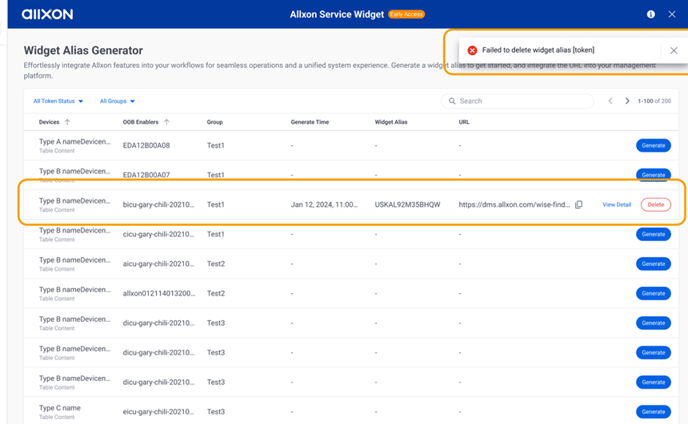The height and width of the screenshot is (424, 688).
Task: Open the All Token Status filter dropdown
Action: (x=58, y=101)
